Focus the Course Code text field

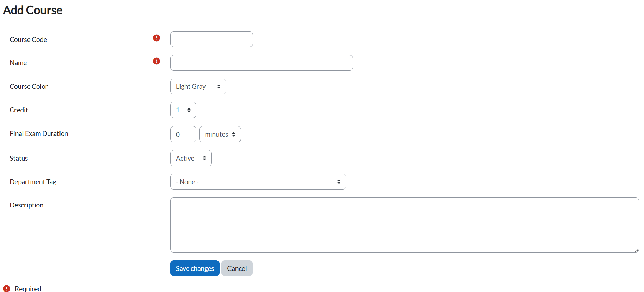[x=211, y=39]
